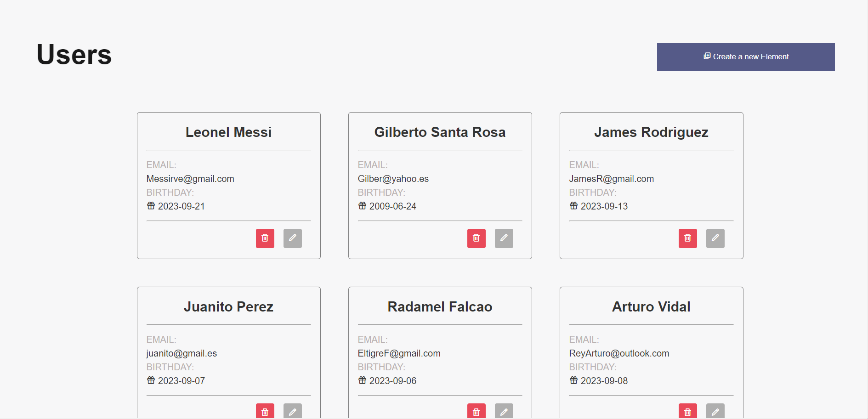Click Juanito Perez's birthday date 2023-09-07

coord(181,381)
